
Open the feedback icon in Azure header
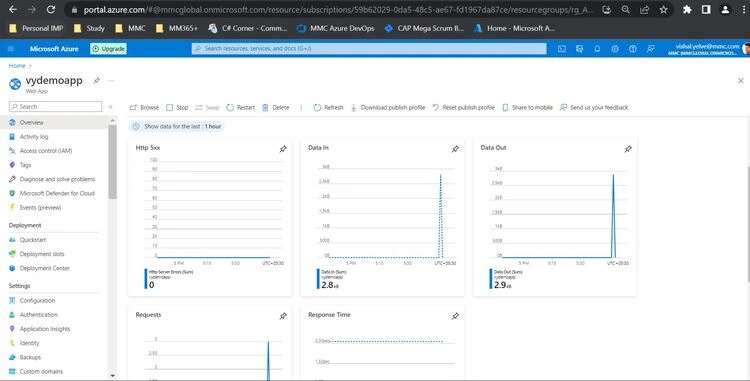(x=651, y=49)
